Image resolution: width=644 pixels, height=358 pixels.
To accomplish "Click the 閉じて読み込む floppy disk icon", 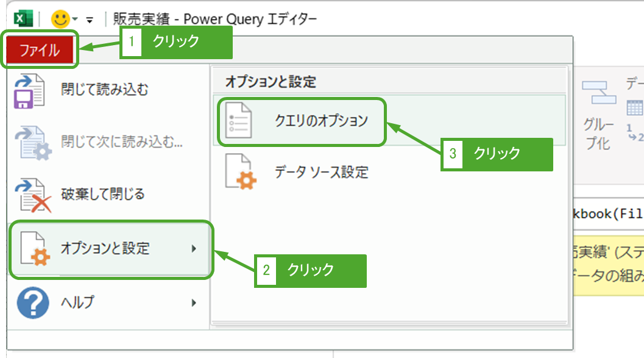I will pos(29,91).
